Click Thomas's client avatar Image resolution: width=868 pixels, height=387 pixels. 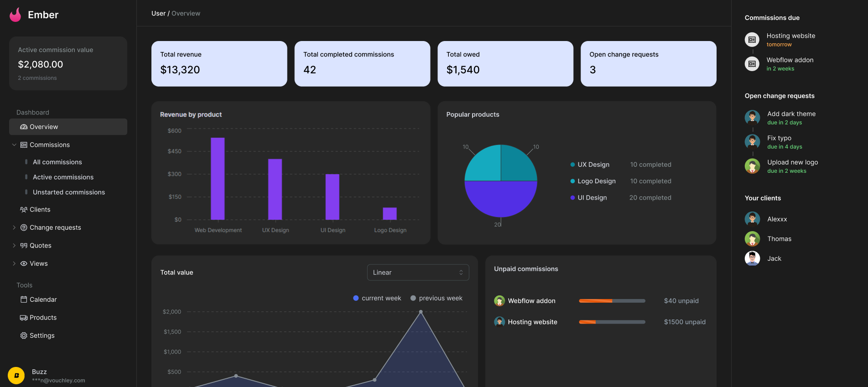tap(752, 239)
